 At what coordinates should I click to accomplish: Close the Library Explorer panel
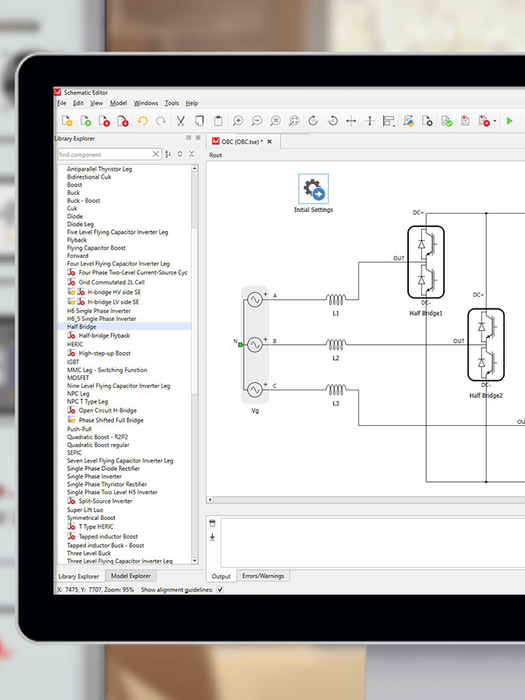coord(198,138)
